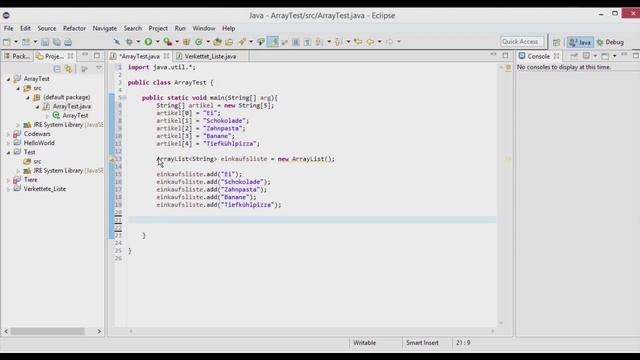The image size is (640, 360).
Task: Open Search dropdown arrow
Action: (251, 42)
